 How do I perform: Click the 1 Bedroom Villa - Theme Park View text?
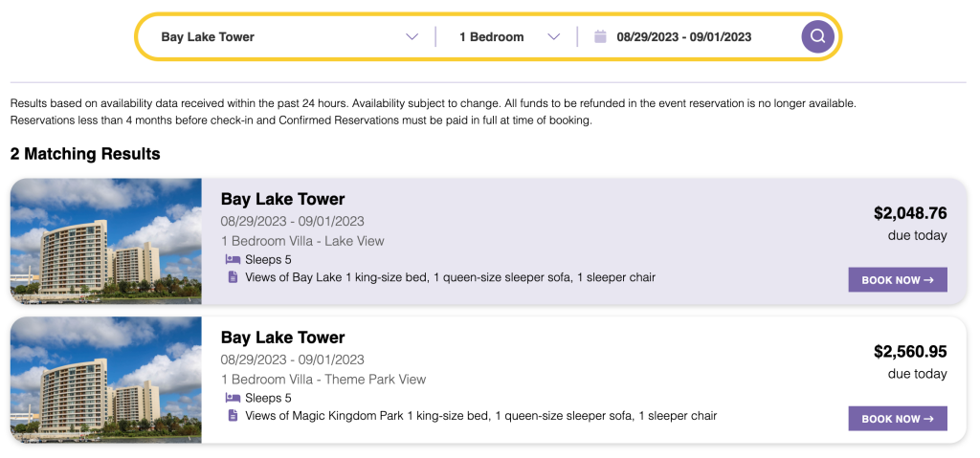[323, 380]
